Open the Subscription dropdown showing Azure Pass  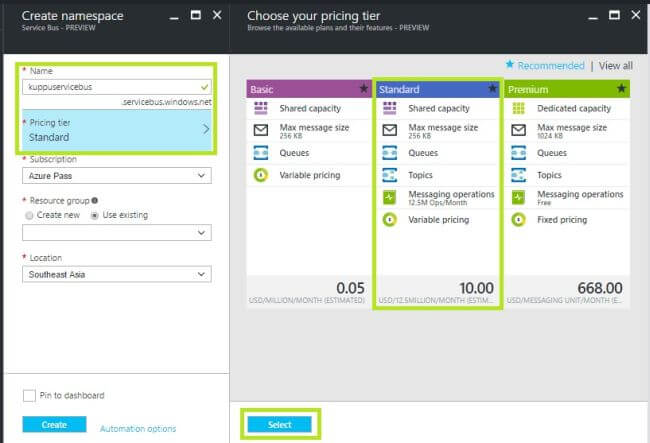(117, 176)
